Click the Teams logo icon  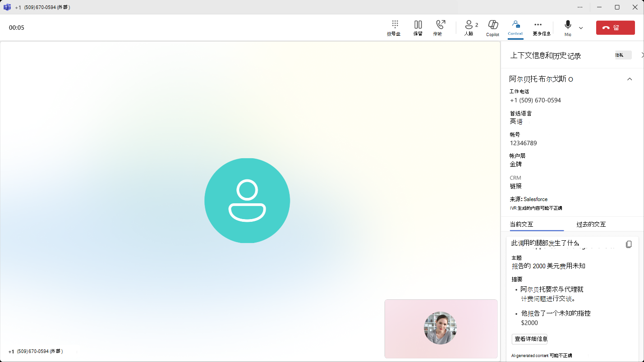point(7,7)
